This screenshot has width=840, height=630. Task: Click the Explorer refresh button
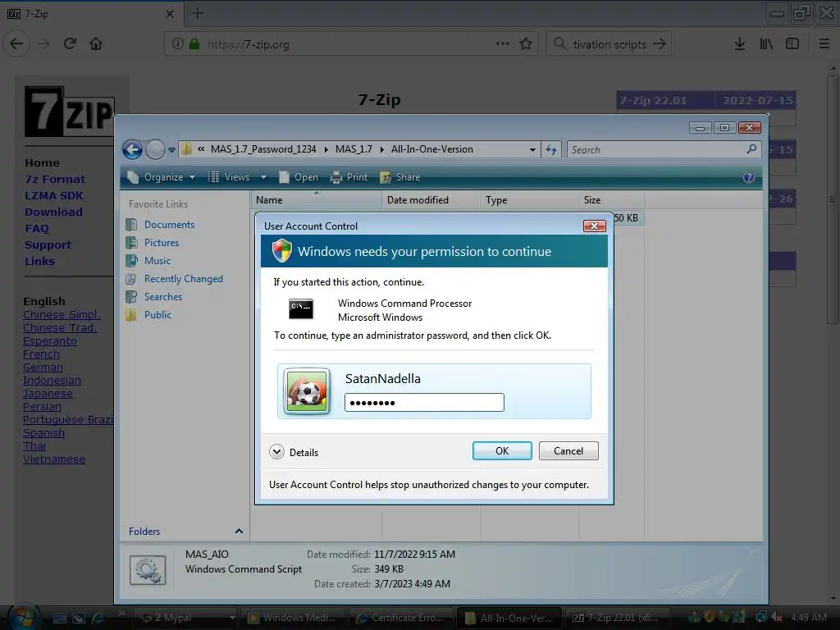551,150
